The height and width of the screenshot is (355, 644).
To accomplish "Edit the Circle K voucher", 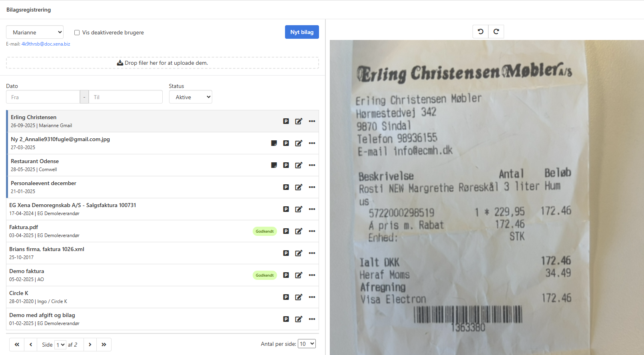I will (299, 297).
